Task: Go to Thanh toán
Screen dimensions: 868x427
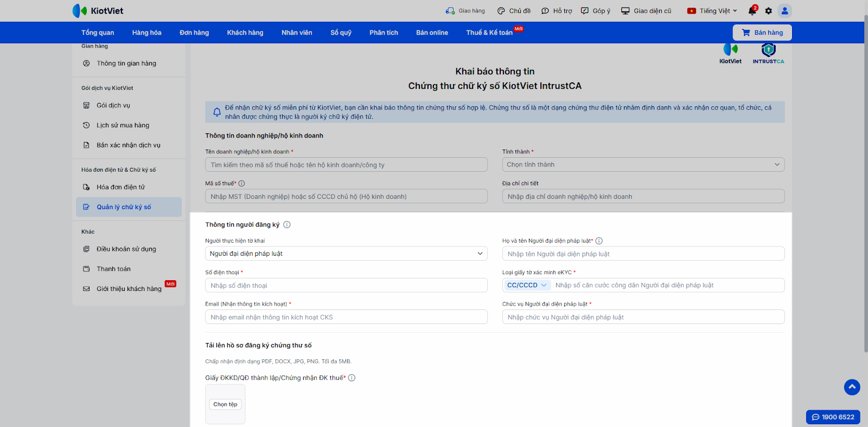Action: [114, 269]
